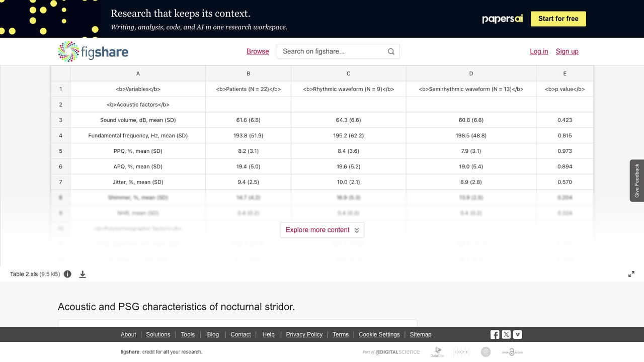Click the search magnifier icon
The image size is (644, 362).
pos(391,51)
